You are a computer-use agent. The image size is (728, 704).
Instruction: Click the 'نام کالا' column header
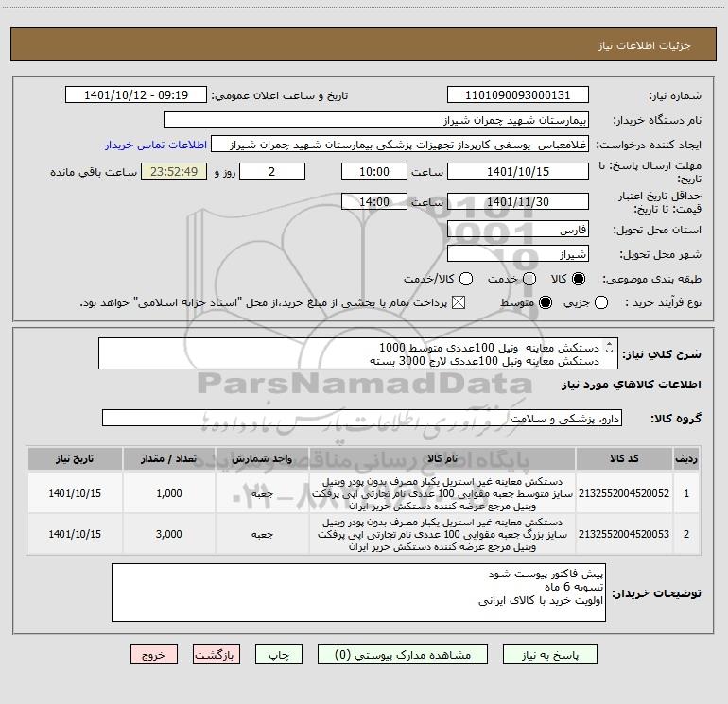pyautogui.click(x=442, y=458)
